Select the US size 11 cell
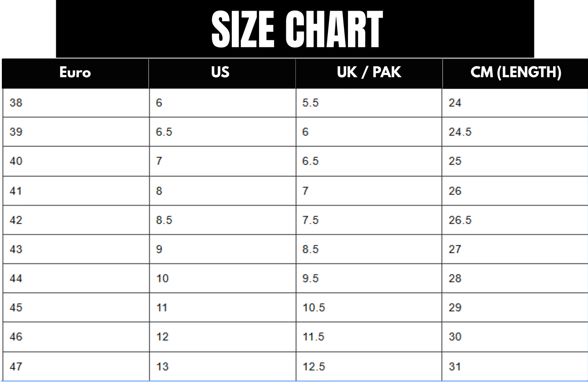The image size is (588, 382). click(x=162, y=307)
